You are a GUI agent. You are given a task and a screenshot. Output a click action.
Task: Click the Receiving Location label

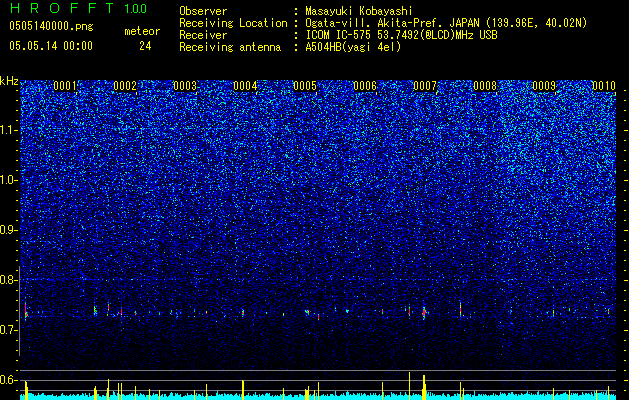(x=233, y=23)
